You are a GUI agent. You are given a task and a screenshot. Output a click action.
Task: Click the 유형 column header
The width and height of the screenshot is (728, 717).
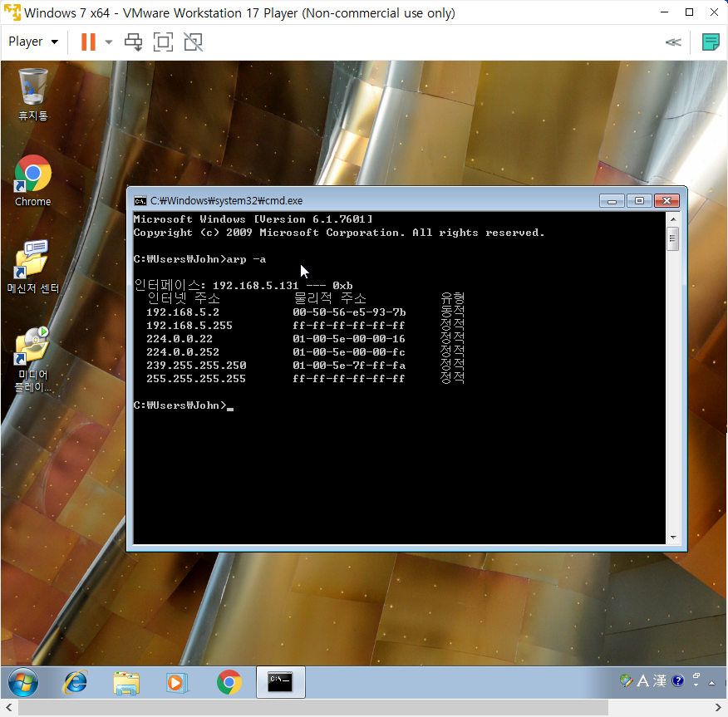452,298
